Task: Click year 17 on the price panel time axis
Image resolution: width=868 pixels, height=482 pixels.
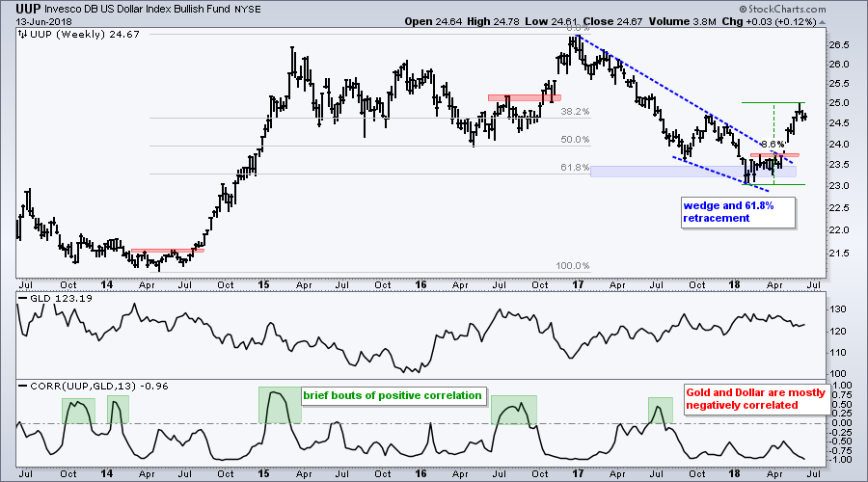Action: tap(578, 285)
